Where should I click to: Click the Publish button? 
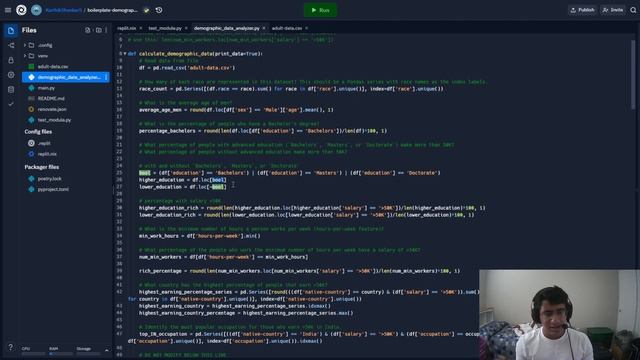click(x=582, y=10)
